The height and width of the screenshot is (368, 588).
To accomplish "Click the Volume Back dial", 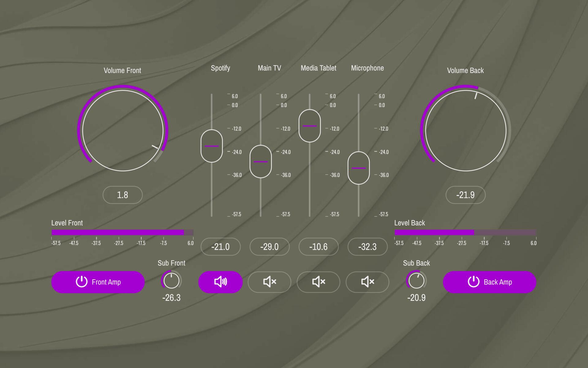I will point(466,130).
